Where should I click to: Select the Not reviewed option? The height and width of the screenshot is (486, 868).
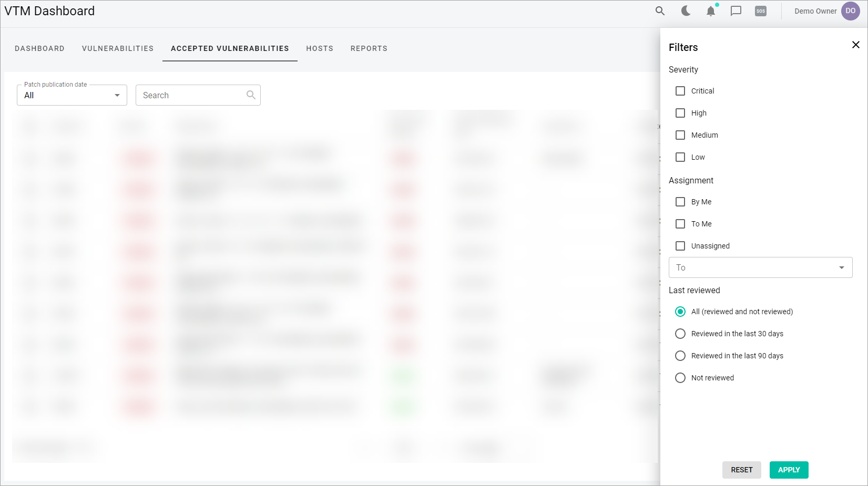click(x=680, y=378)
